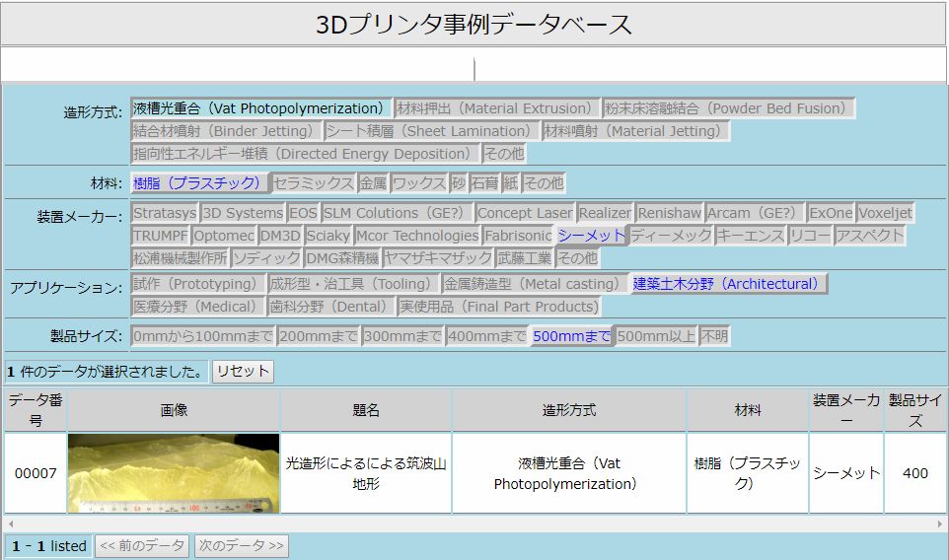Click the 建築土木分野 (Architectural) link
Screen dimensions: 949x560
pyautogui.click(x=729, y=284)
